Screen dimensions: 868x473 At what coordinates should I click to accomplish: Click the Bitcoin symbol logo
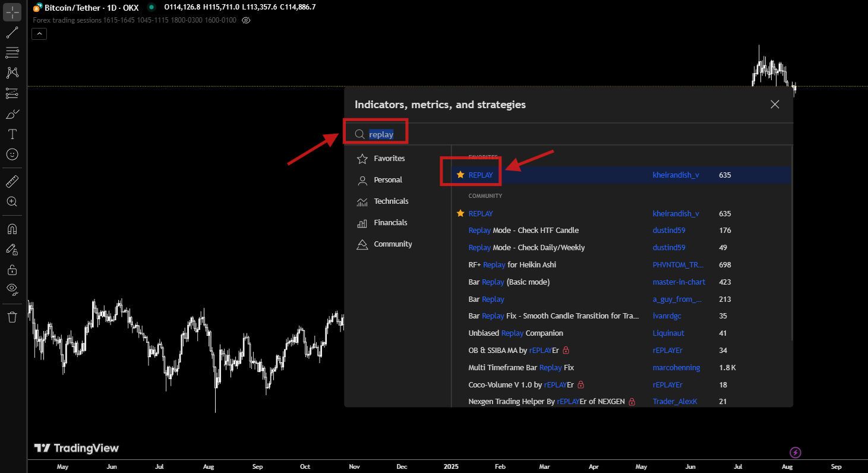(x=37, y=8)
